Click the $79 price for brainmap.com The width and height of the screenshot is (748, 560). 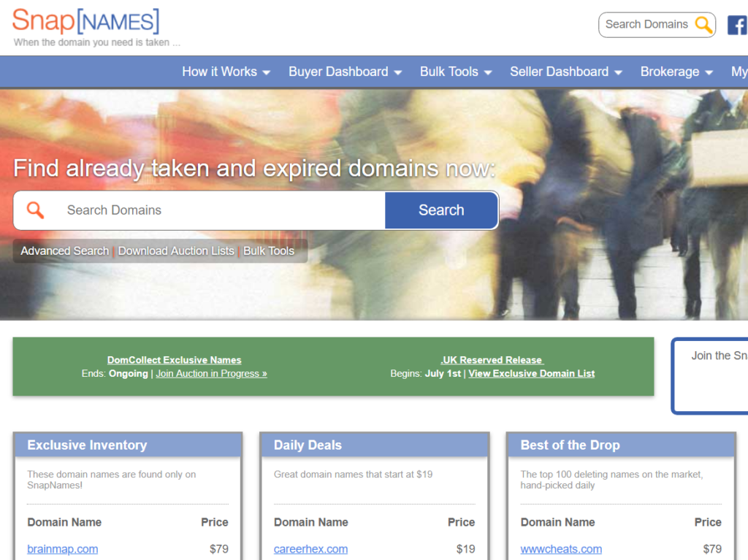pyautogui.click(x=219, y=549)
